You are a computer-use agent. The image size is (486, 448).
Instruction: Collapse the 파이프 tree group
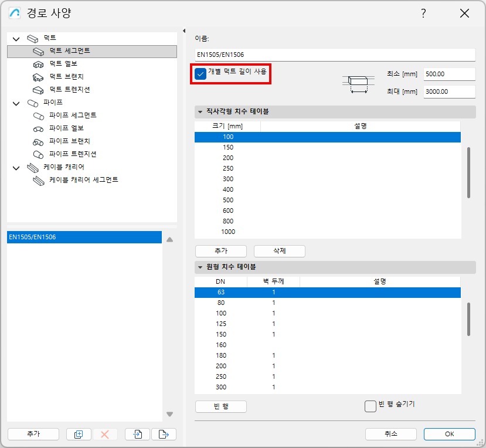[16, 104]
